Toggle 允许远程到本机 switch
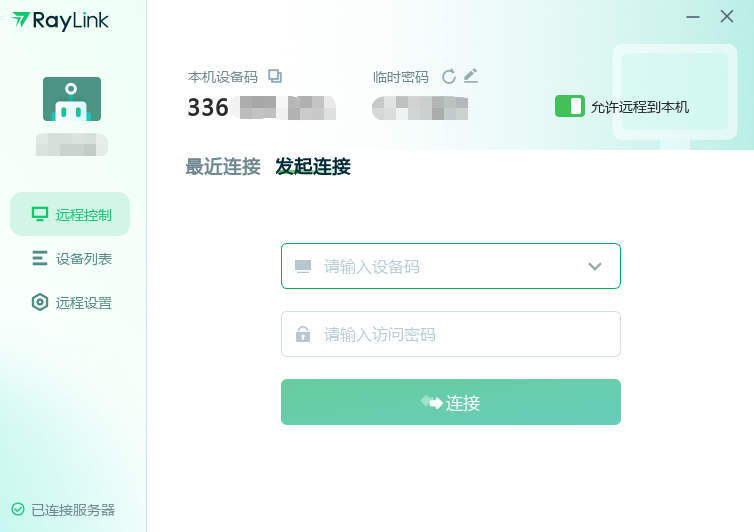Image resolution: width=754 pixels, height=532 pixels. 570,106
